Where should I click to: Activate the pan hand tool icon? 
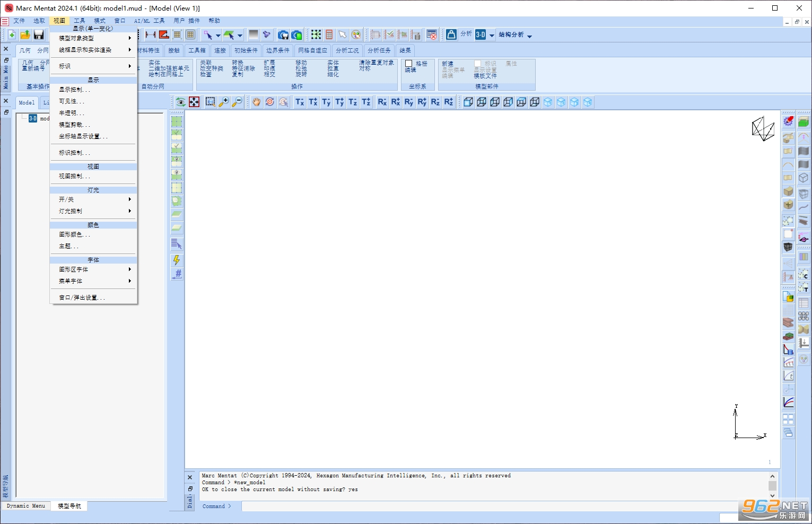[257, 102]
